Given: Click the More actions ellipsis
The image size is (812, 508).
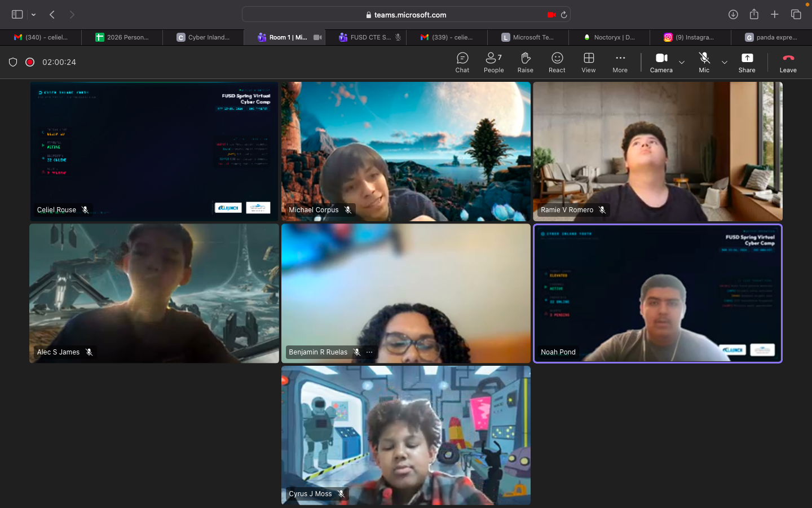Looking at the screenshot, I should 620,62.
